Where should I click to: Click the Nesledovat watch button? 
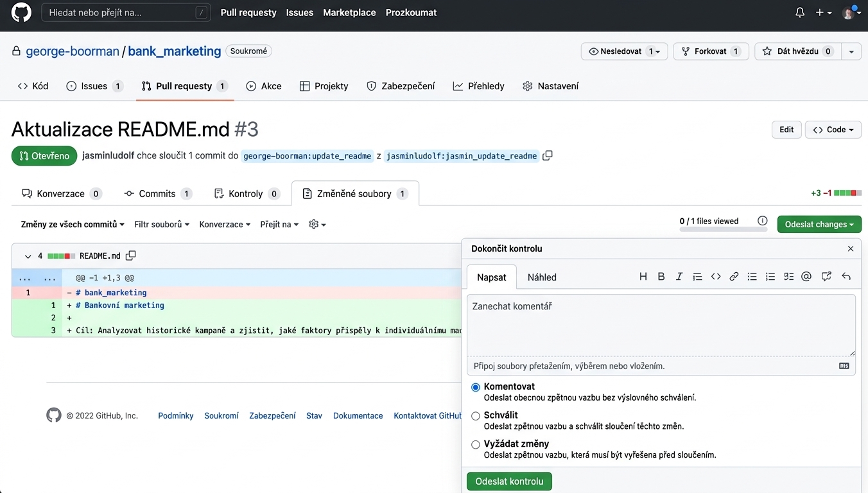click(x=624, y=51)
